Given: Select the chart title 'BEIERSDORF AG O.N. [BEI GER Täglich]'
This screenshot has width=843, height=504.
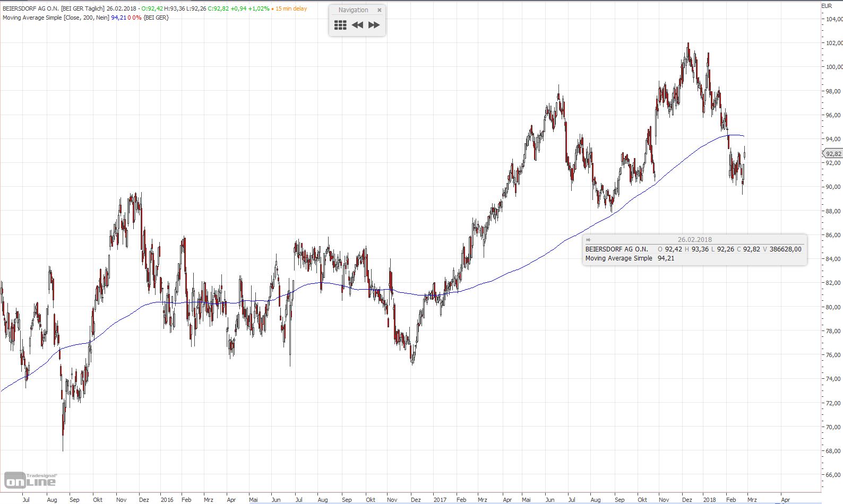Looking at the screenshot, I should pos(54,8).
